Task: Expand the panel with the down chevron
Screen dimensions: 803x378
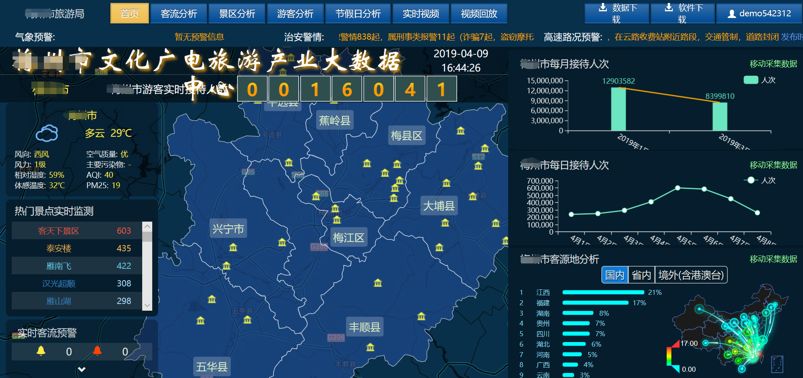Action: 81,369
